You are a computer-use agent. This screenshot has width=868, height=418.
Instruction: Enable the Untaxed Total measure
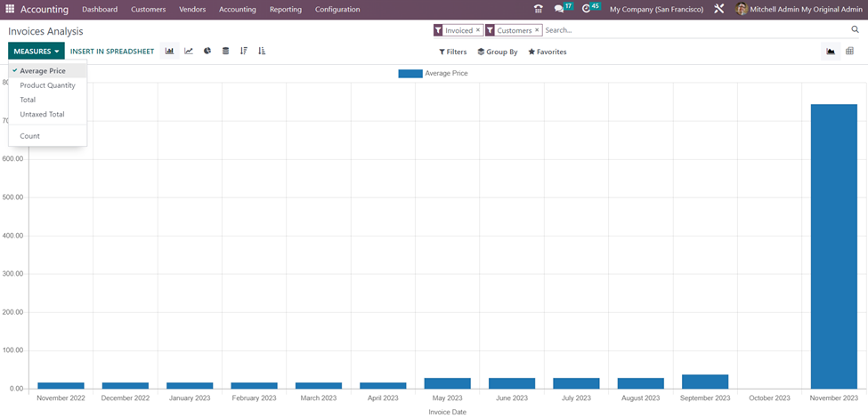tap(42, 115)
